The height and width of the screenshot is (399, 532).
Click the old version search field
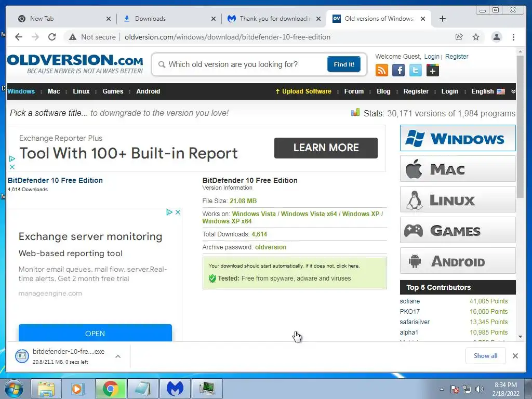click(241, 64)
